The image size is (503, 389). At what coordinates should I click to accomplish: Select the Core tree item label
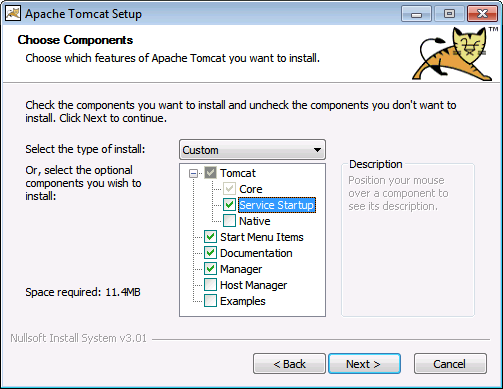point(251,189)
